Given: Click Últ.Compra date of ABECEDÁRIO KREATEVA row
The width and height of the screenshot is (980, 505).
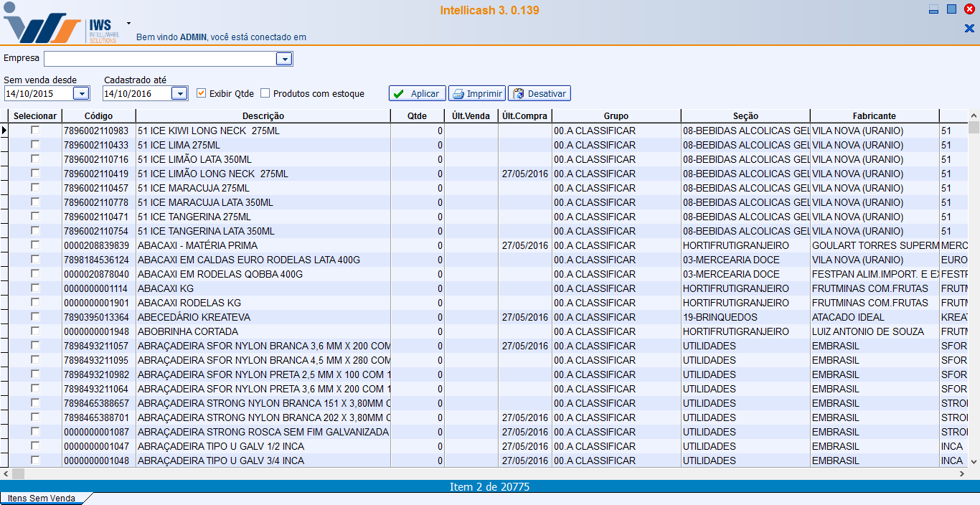Looking at the screenshot, I should 525,317.
